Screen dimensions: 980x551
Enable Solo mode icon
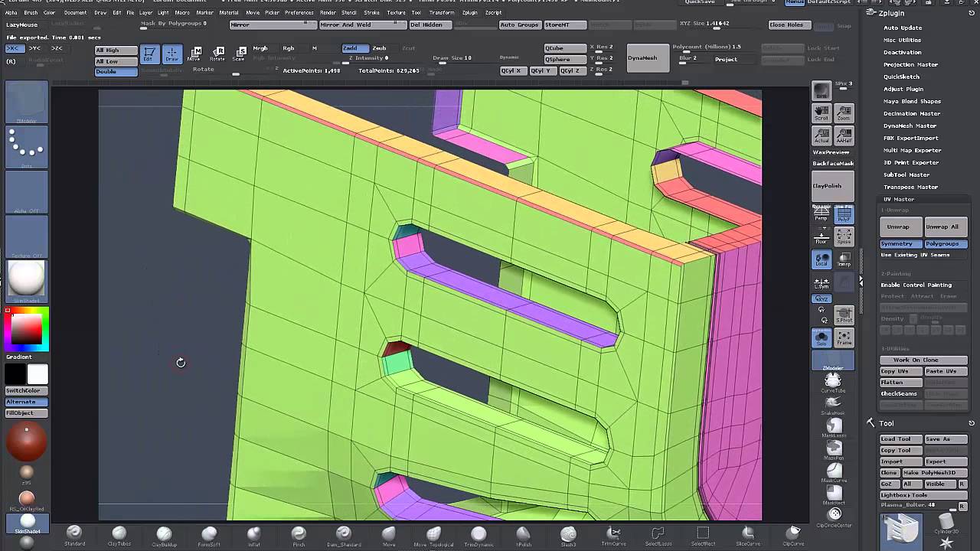pyautogui.click(x=822, y=337)
